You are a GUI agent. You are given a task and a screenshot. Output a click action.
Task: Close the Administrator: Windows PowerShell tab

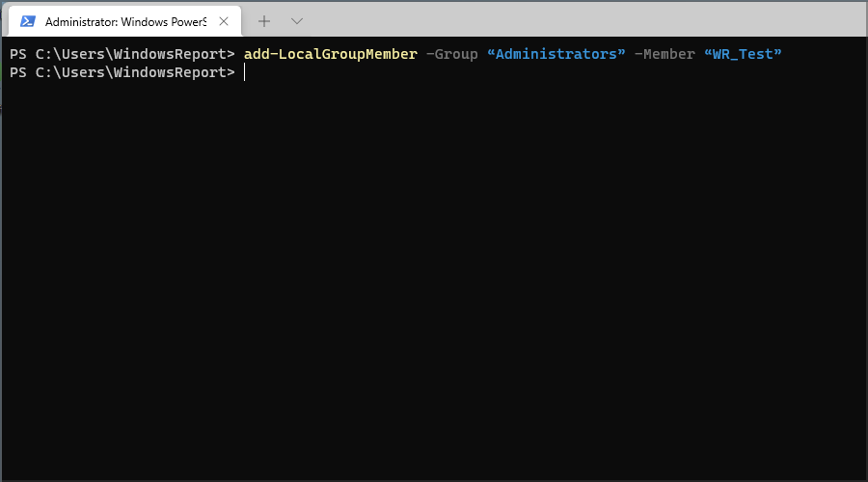pyautogui.click(x=224, y=21)
